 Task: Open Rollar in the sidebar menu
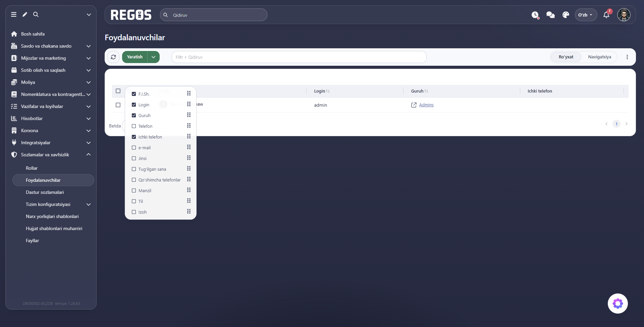click(x=32, y=168)
